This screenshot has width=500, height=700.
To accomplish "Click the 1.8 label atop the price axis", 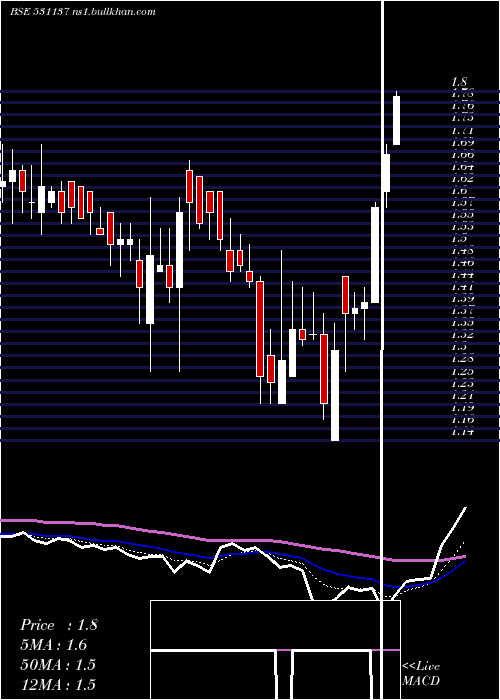I will coord(459,82).
